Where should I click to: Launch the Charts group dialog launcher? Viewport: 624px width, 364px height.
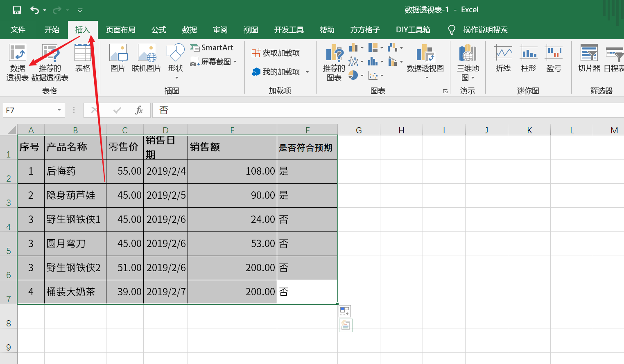(445, 91)
